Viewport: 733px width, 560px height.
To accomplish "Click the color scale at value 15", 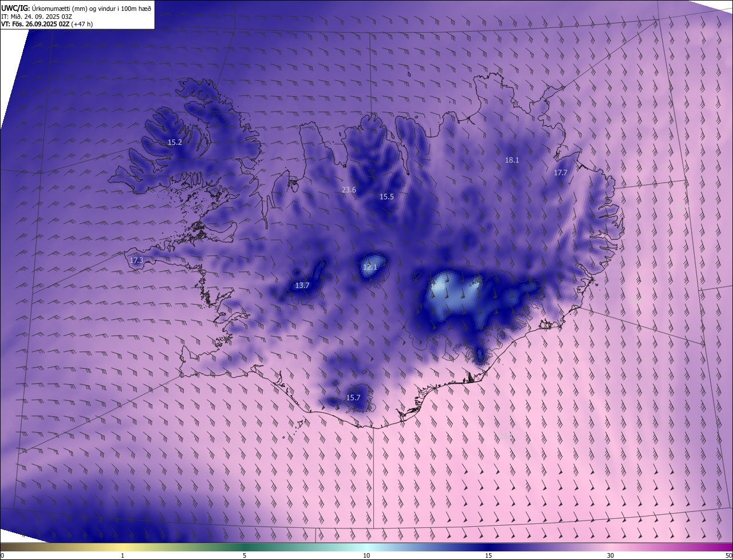I will (x=488, y=555).
